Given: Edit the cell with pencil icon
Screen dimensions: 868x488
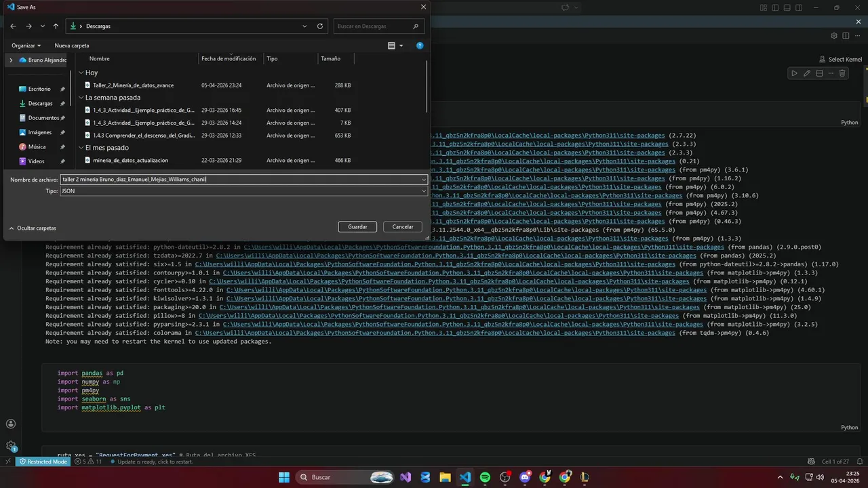Looking at the screenshot, I should coord(807,73).
